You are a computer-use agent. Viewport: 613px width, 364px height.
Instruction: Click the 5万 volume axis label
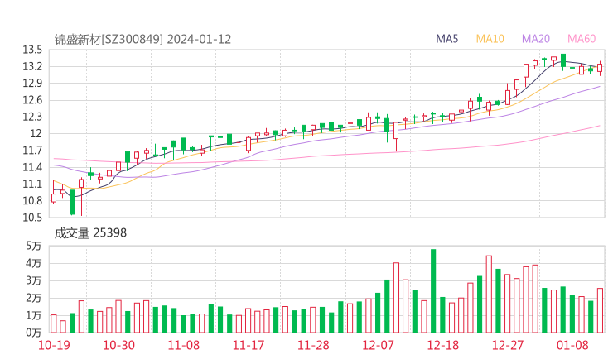tap(34, 246)
